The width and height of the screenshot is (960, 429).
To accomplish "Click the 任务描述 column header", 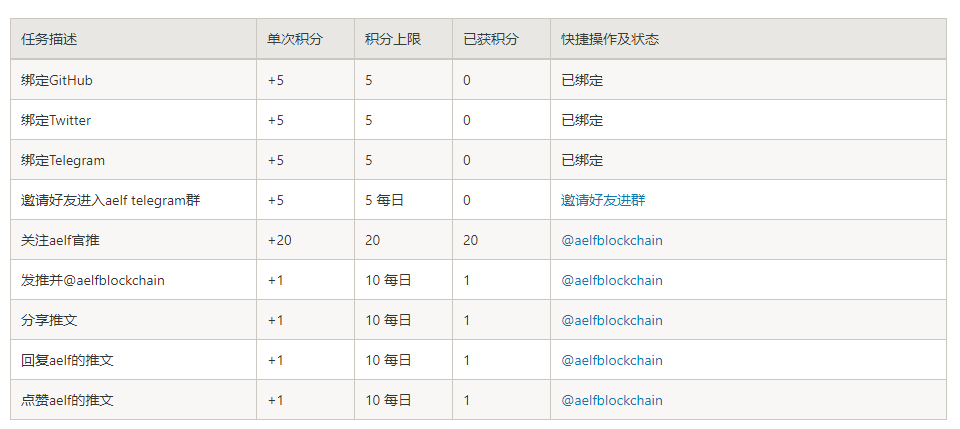I will click(49, 39).
